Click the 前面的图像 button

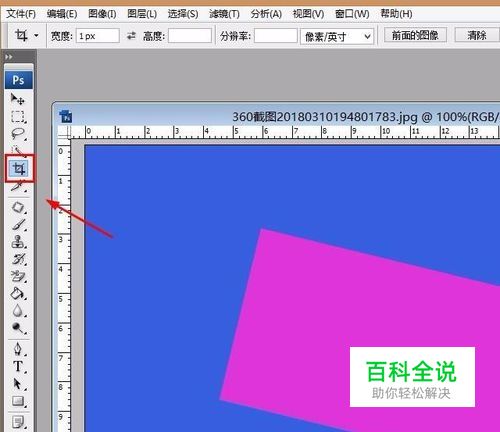pyautogui.click(x=415, y=35)
